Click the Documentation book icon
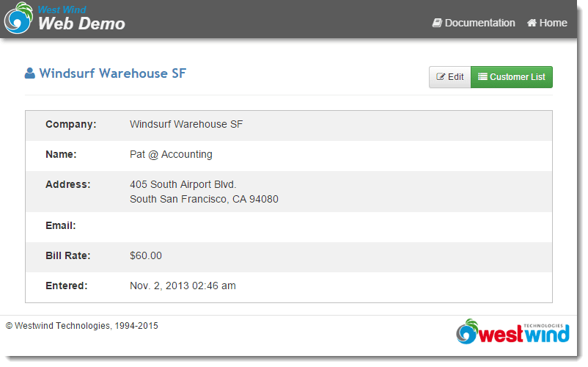Image resolution: width=588 pixels, height=367 pixels. pos(437,23)
